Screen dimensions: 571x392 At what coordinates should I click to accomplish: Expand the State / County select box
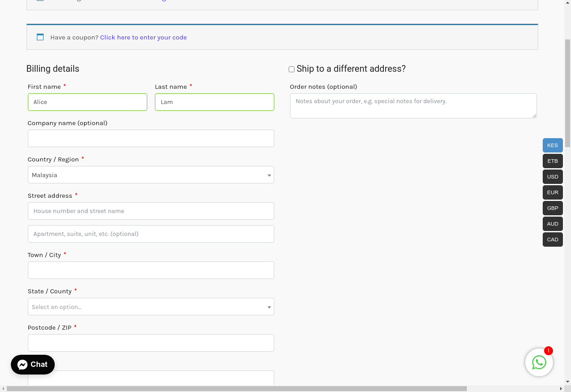[x=151, y=307]
